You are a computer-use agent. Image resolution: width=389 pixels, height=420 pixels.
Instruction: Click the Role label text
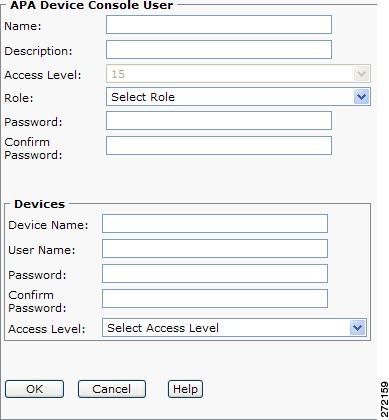(19, 98)
